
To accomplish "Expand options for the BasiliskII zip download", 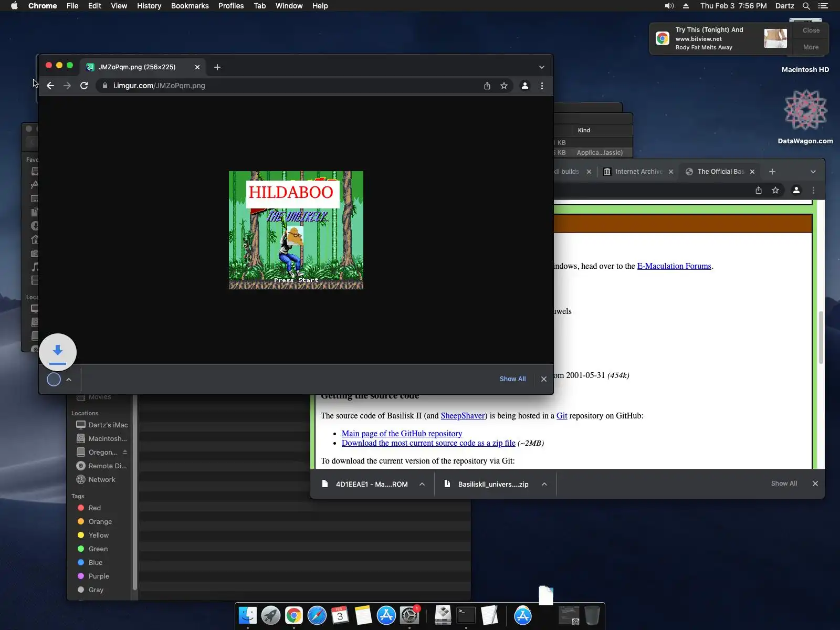I will (544, 484).
